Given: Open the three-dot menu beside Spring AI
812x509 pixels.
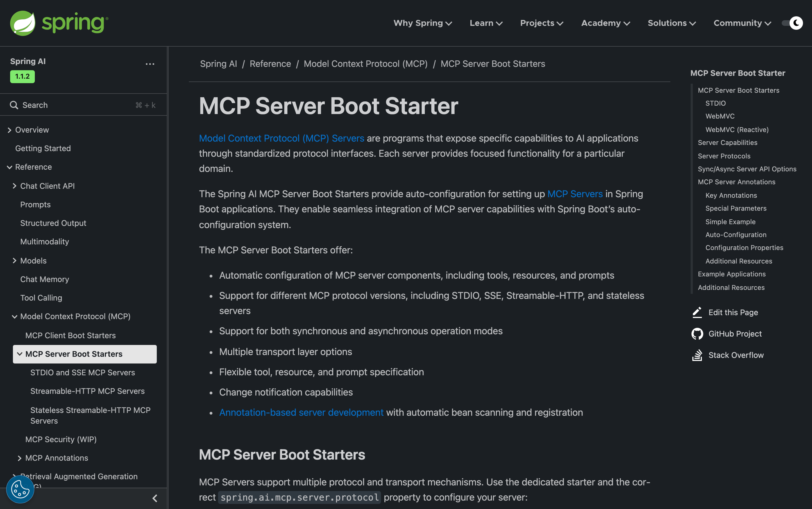Looking at the screenshot, I should 150,64.
